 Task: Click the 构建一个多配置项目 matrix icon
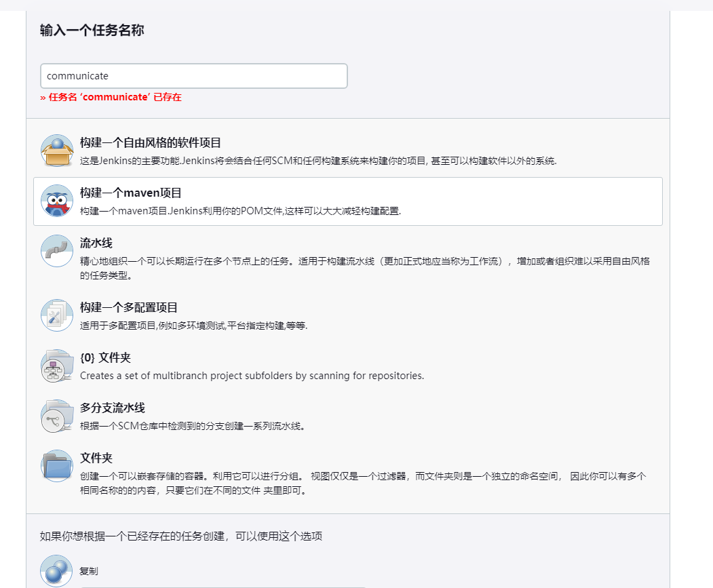pos(56,315)
